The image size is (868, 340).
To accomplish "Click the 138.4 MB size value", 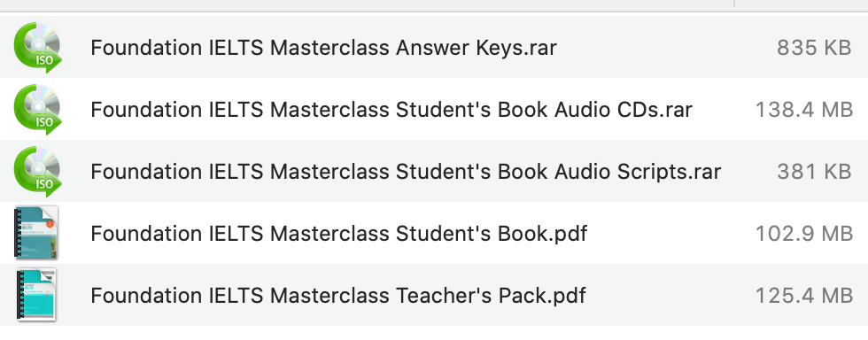I will click(x=804, y=110).
